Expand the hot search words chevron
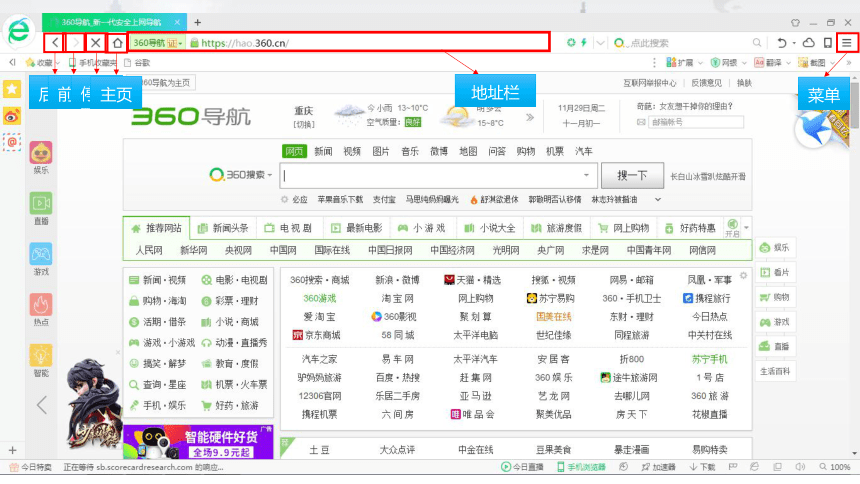860x484 pixels. (x=658, y=200)
